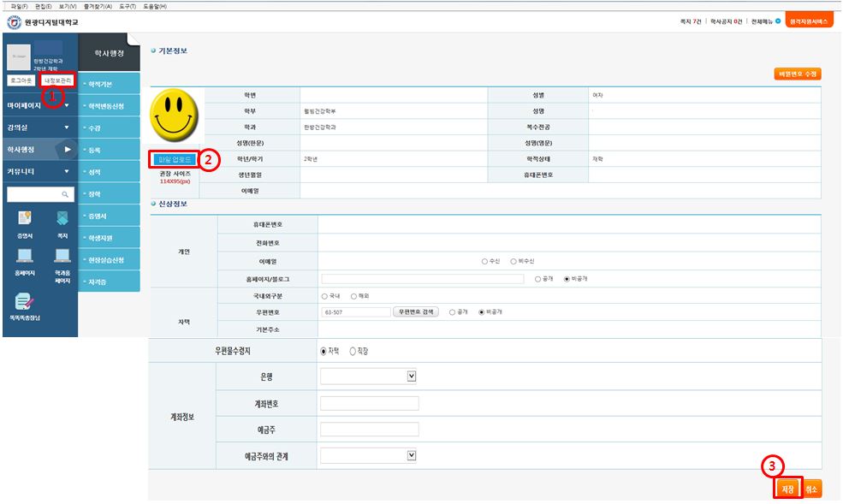Select 수신 radio for email
Viewport: 843px width, 504px height.
[x=484, y=261]
